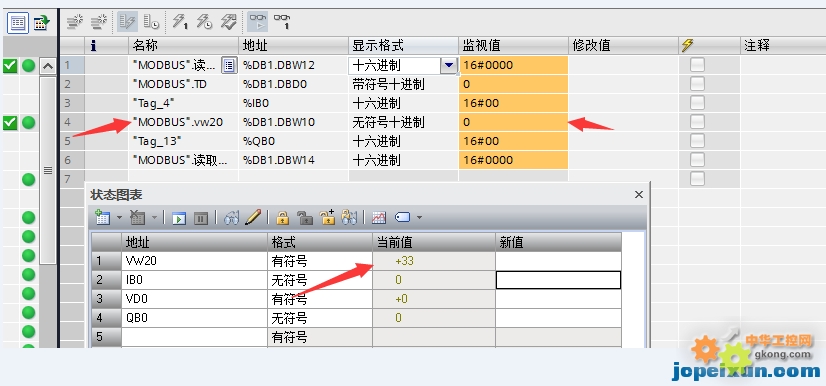Select VD0 address in 状态图表
This screenshot has width=826, height=386.
point(194,299)
